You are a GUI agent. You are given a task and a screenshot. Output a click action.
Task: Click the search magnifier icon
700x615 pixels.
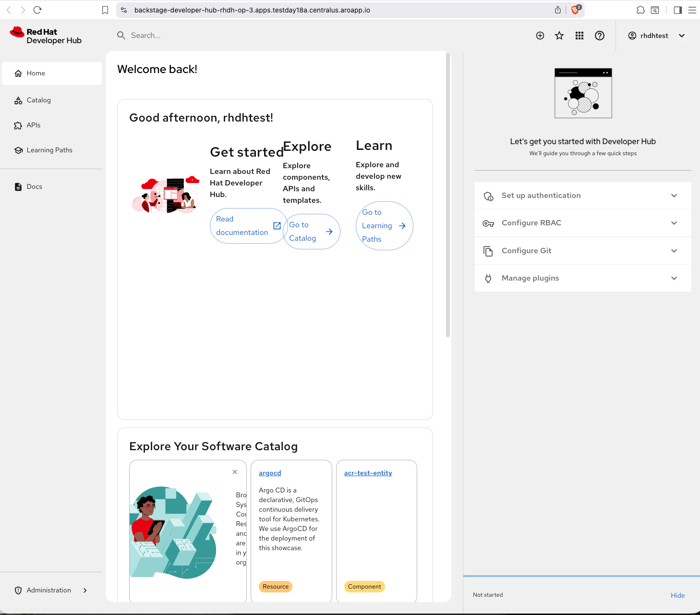121,36
